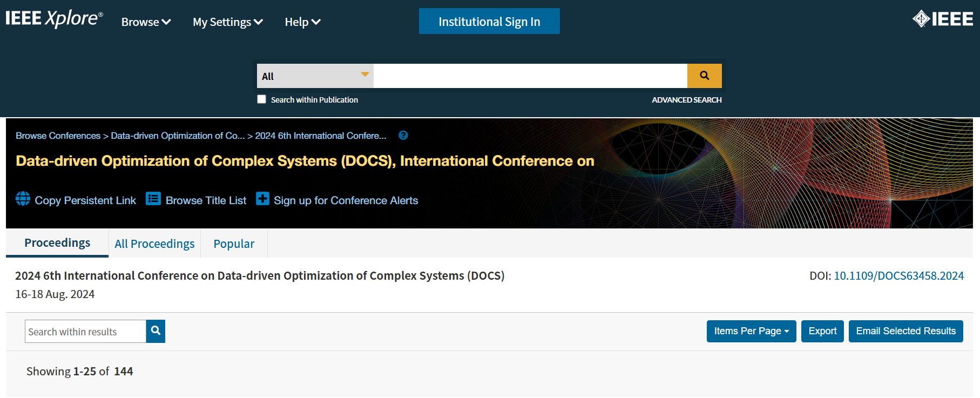980x398 pixels.
Task: Open the Items Per Page dropdown
Action: 751,331
